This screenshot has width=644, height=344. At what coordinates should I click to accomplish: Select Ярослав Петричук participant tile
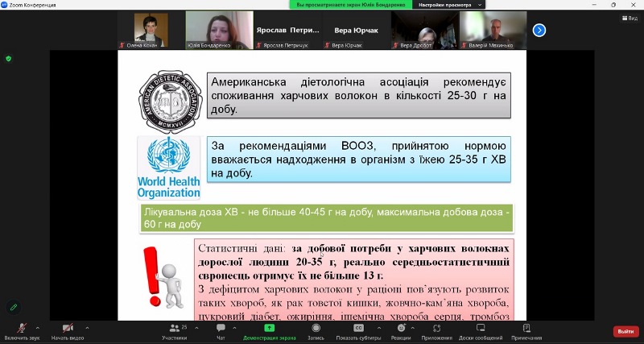tap(287, 30)
